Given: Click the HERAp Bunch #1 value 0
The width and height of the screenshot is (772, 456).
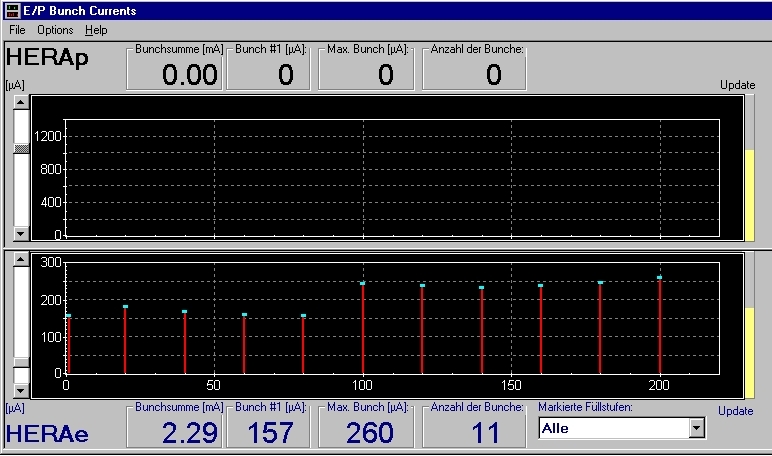Looking at the screenshot, I should (286, 75).
